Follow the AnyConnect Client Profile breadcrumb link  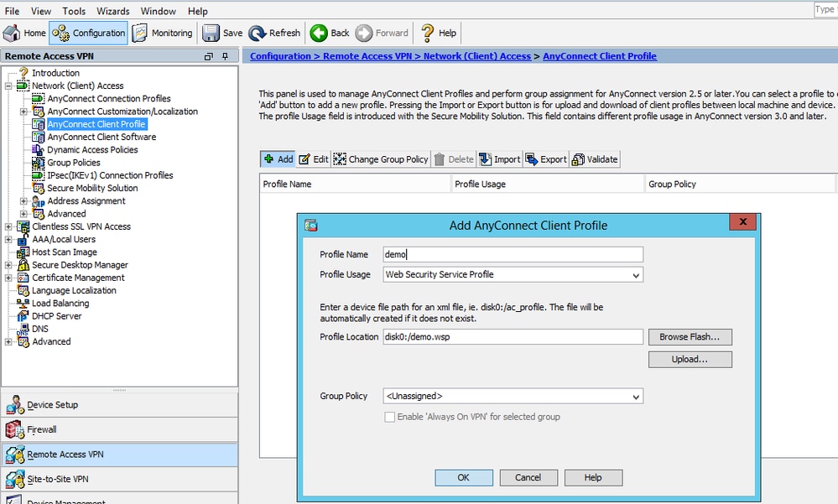(x=600, y=56)
